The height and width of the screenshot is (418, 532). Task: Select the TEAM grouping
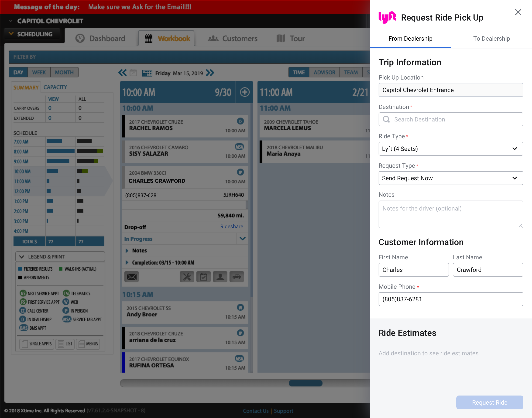351,72
